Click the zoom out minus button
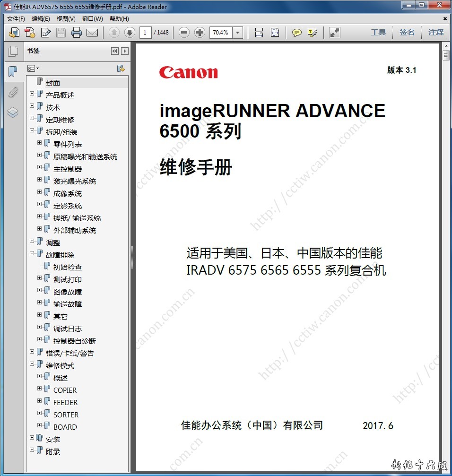 (x=184, y=33)
